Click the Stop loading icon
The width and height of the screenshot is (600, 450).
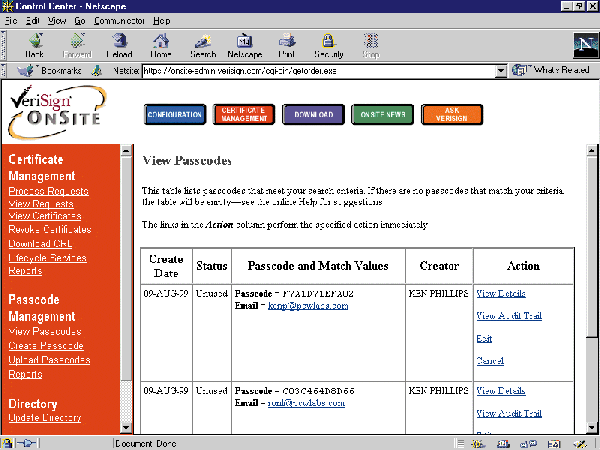pos(371,41)
